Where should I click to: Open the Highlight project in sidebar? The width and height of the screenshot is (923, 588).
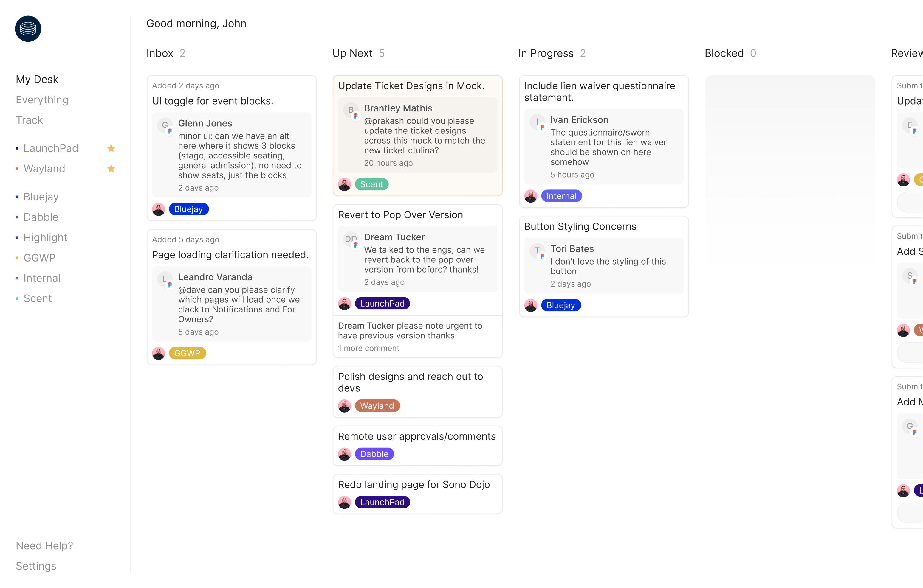(45, 237)
